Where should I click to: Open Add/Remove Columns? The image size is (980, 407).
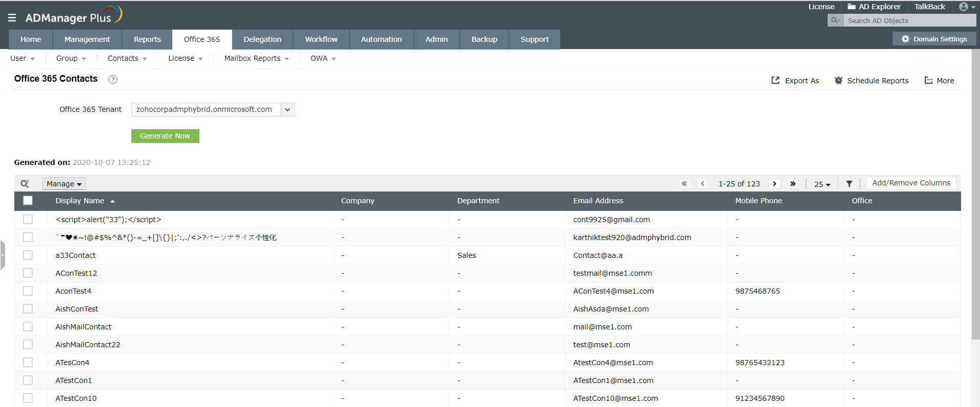pos(911,183)
